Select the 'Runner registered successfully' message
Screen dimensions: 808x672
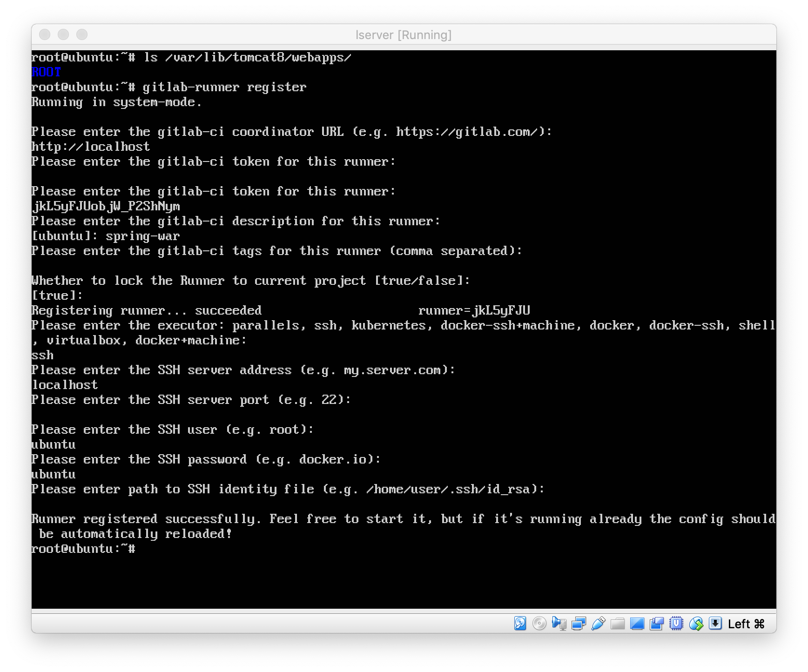pos(404,519)
